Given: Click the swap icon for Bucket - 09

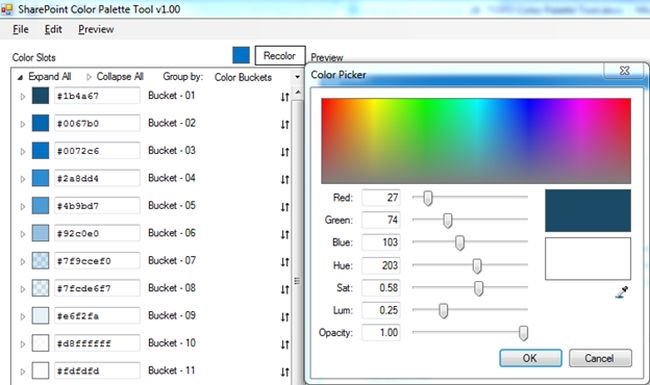Looking at the screenshot, I should click(285, 317).
